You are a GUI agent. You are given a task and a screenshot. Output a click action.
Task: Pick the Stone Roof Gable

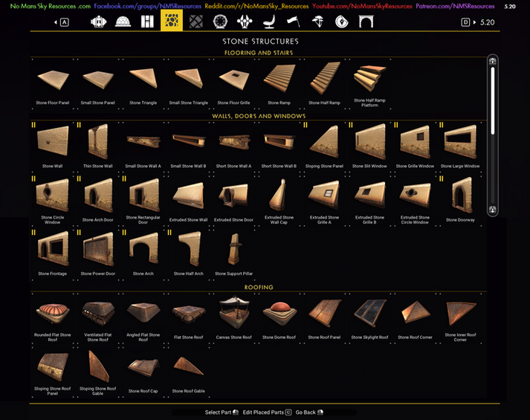pyautogui.click(x=189, y=372)
